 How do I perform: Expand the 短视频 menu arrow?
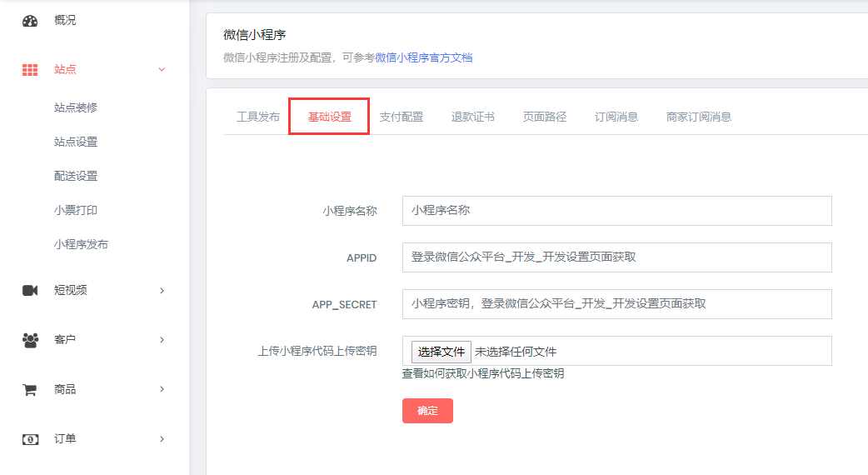click(162, 291)
